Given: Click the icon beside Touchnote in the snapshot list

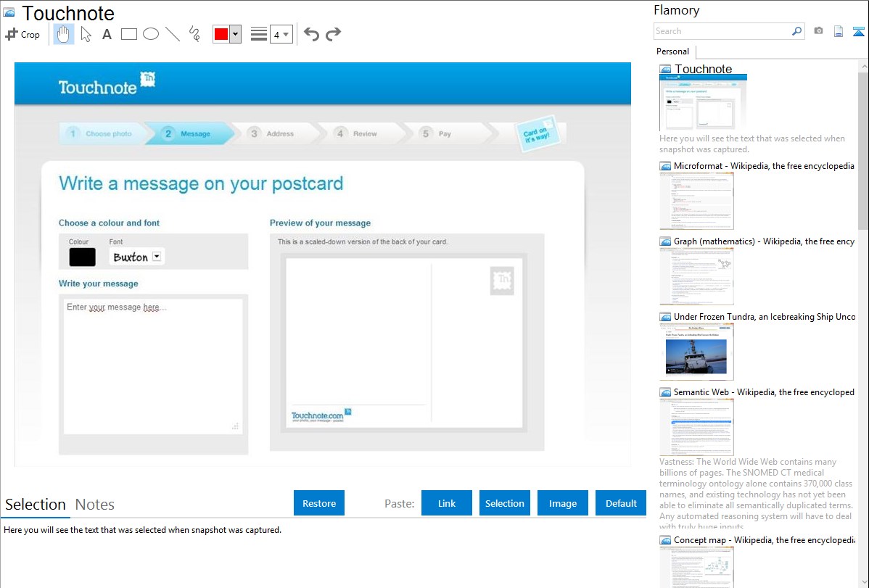Looking at the screenshot, I should tap(665, 69).
